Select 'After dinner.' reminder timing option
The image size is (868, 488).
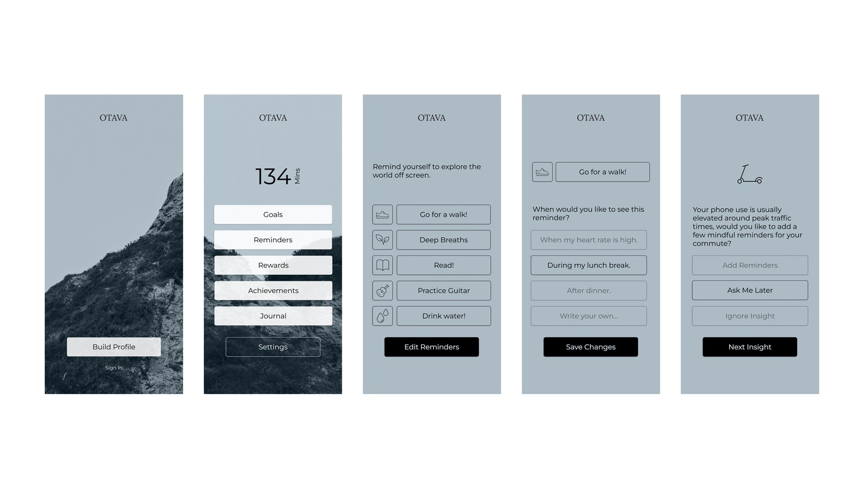pos(590,290)
